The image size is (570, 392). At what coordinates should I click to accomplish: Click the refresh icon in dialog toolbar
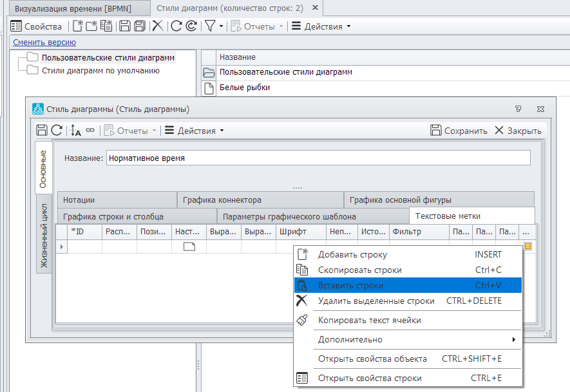click(57, 131)
